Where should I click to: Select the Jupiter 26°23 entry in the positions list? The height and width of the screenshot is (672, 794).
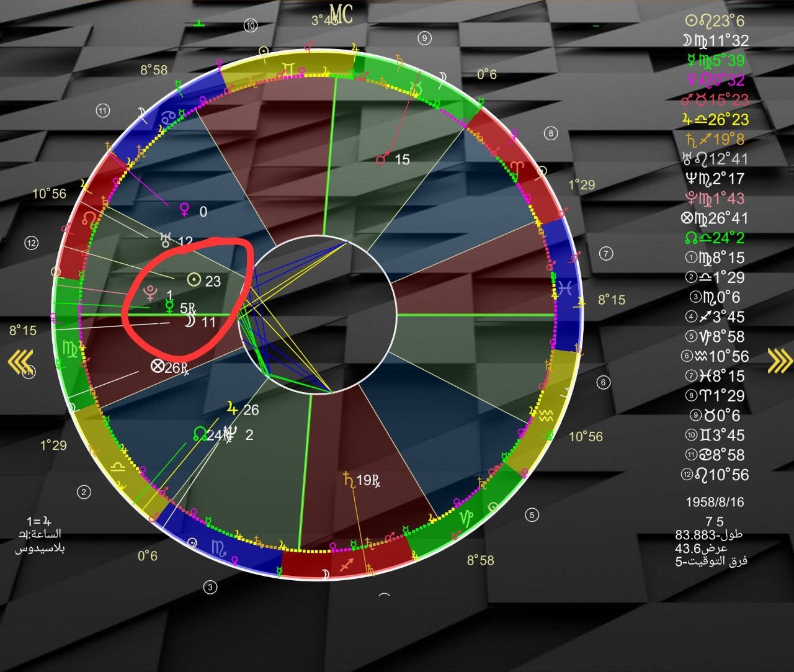(x=714, y=119)
